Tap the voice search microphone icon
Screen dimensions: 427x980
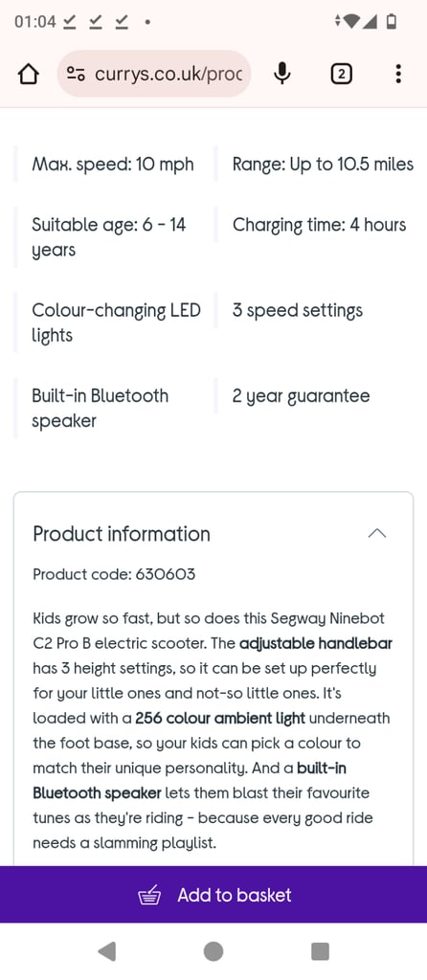point(282,75)
